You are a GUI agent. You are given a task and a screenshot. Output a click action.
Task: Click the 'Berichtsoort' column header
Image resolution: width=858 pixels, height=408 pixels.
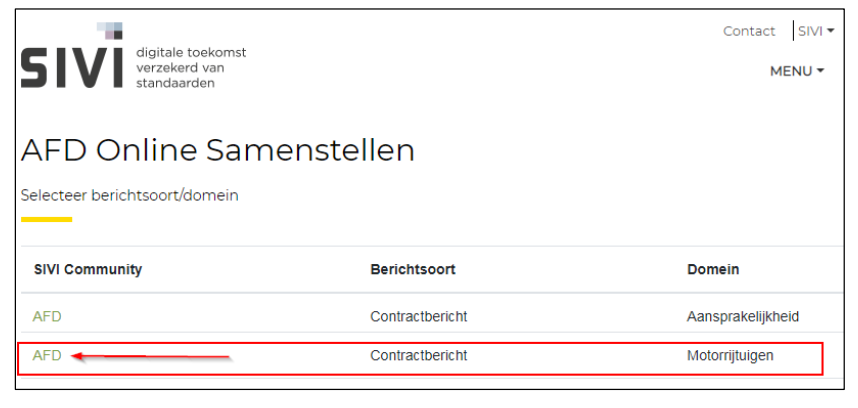click(413, 270)
